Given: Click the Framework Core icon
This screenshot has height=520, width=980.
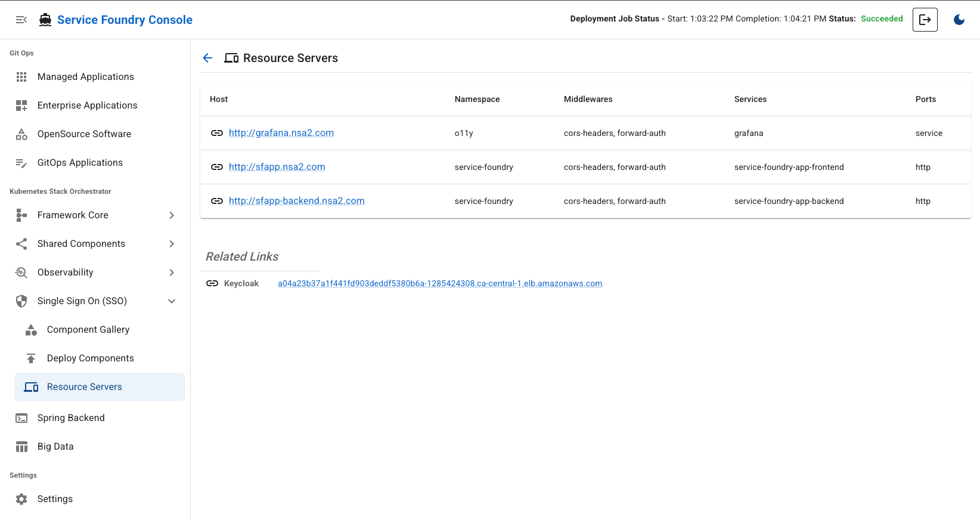Looking at the screenshot, I should (x=21, y=215).
